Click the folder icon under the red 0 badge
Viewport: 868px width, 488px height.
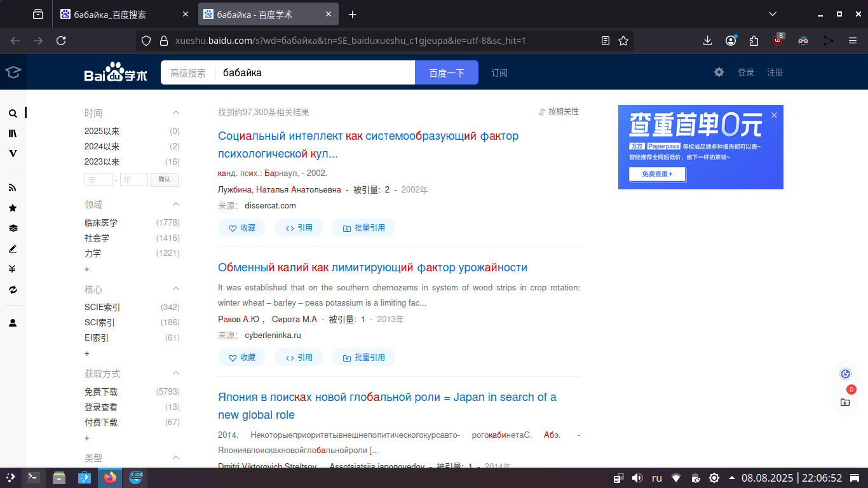tap(845, 402)
